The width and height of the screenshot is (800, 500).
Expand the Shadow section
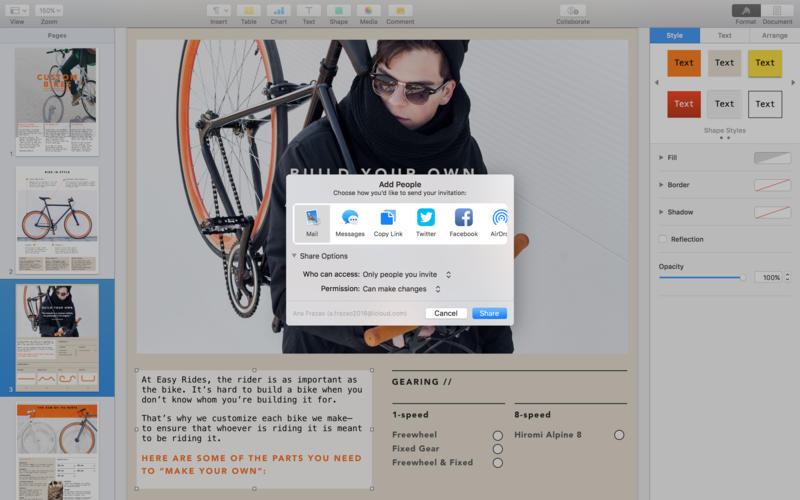[x=661, y=212]
